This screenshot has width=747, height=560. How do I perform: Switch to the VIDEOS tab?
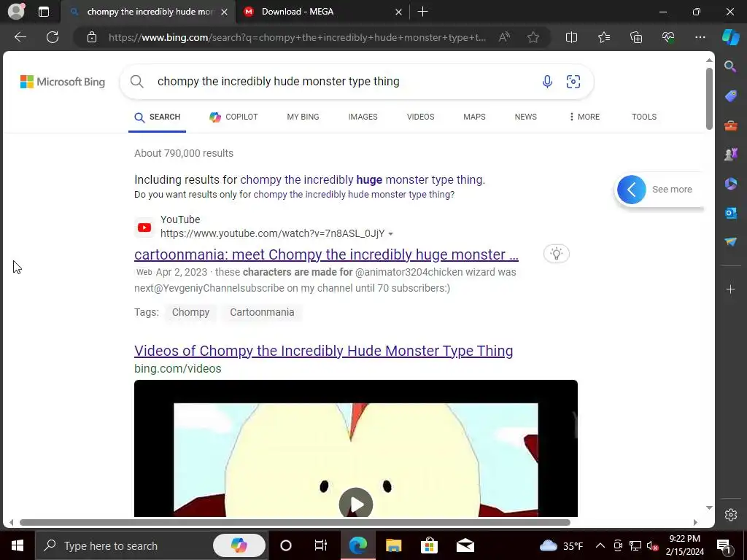click(x=420, y=117)
